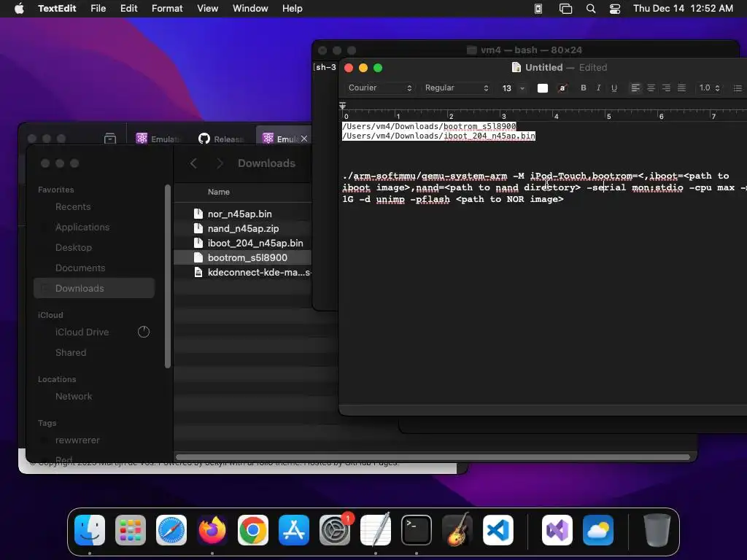Open TextEdit from the Dock

(376, 530)
